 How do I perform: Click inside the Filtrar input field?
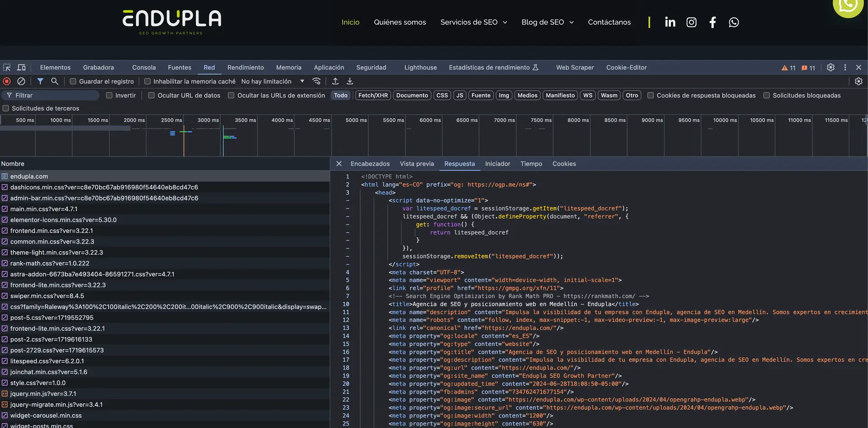(x=50, y=95)
